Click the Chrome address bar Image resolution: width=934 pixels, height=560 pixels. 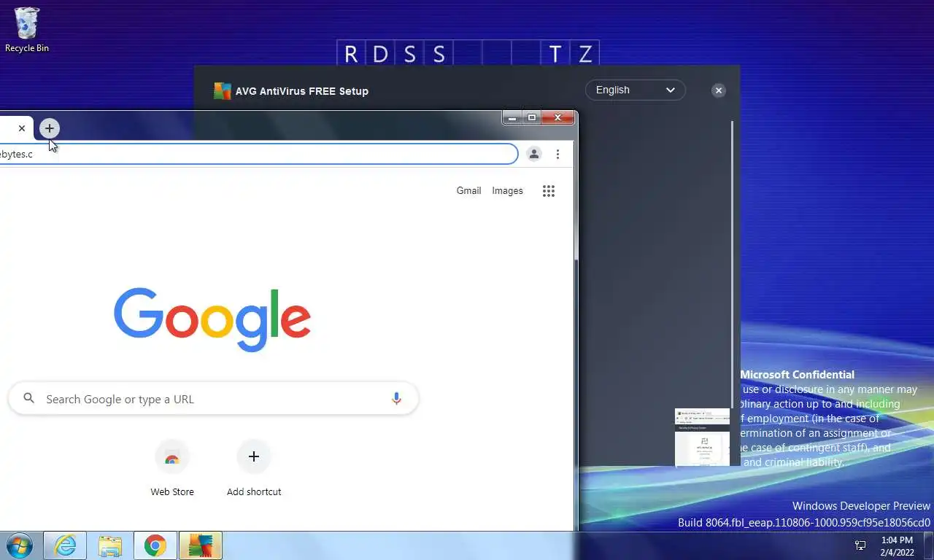click(x=258, y=154)
